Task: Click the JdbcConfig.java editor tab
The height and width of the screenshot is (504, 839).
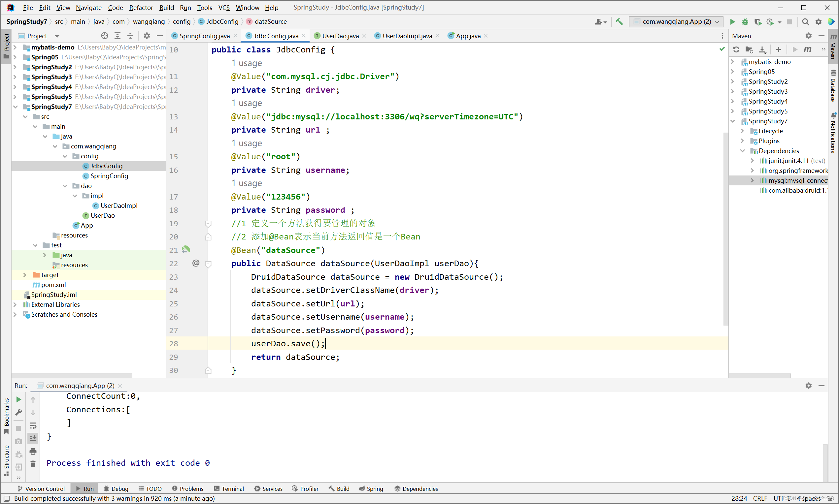Action: point(276,36)
